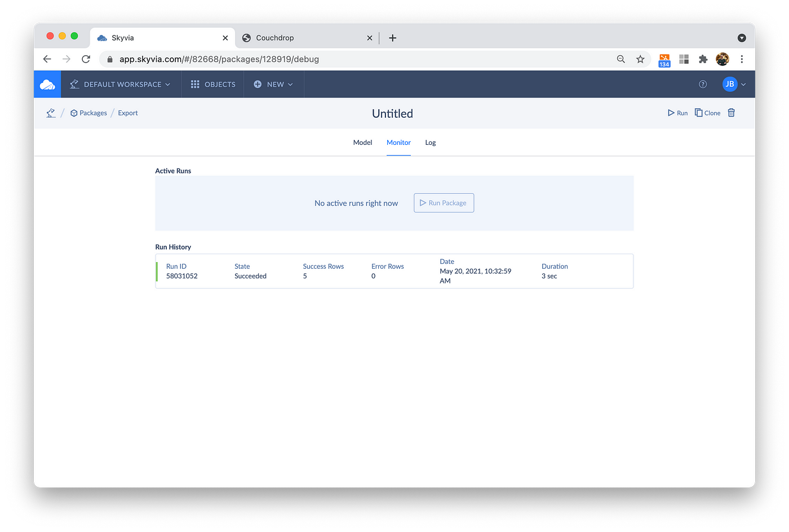Switch to the Model tab
789x532 pixels.
pyautogui.click(x=362, y=143)
